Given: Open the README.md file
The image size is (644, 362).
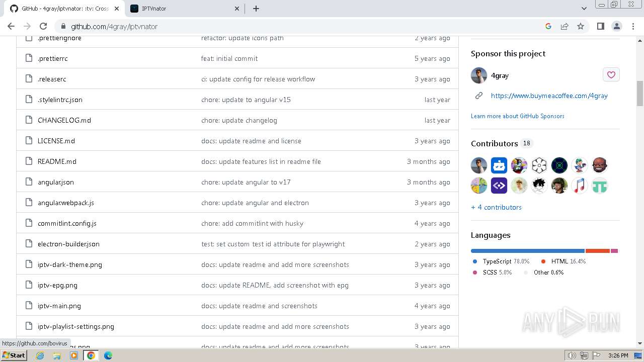Looking at the screenshot, I should tap(57, 161).
